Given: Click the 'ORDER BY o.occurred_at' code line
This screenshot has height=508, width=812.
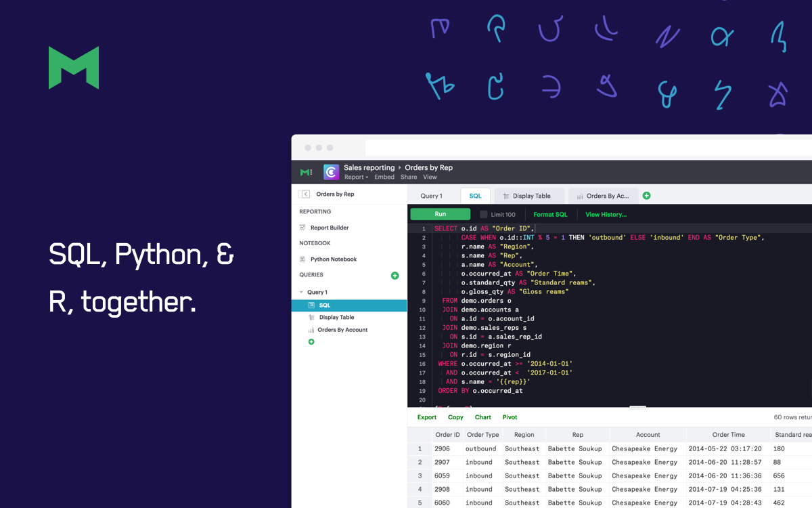Looking at the screenshot, I should pos(480,391).
